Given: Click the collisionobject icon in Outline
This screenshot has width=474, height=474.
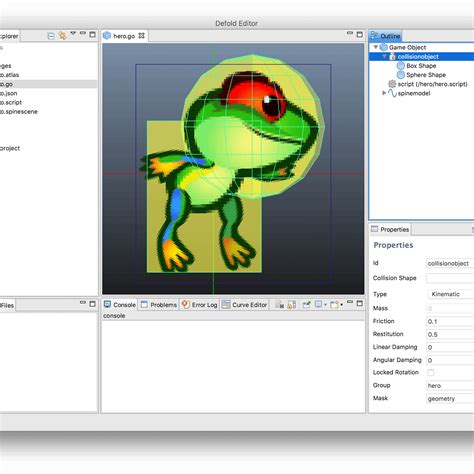Looking at the screenshot, I should (392, 57).
